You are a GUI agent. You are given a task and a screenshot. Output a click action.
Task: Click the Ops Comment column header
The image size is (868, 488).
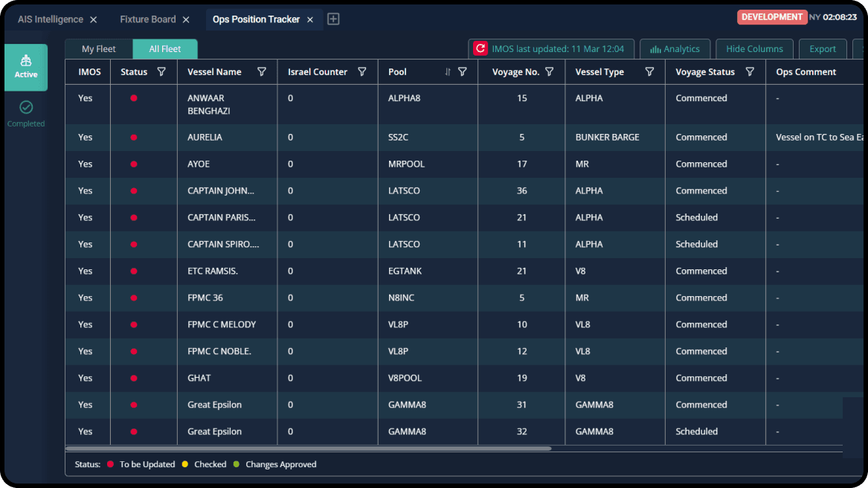tap(806, 71)
